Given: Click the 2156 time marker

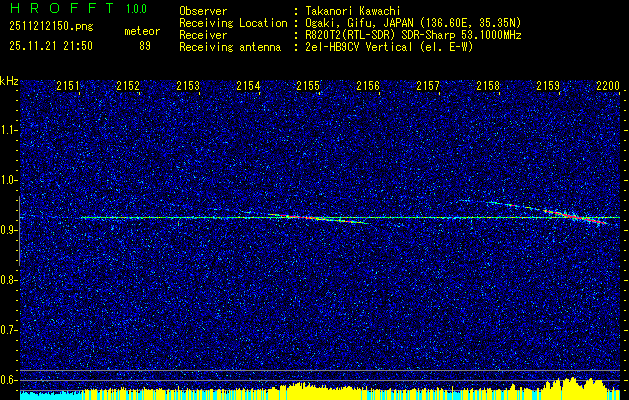Looking at the screenshot, I should [x=368, y=86].
